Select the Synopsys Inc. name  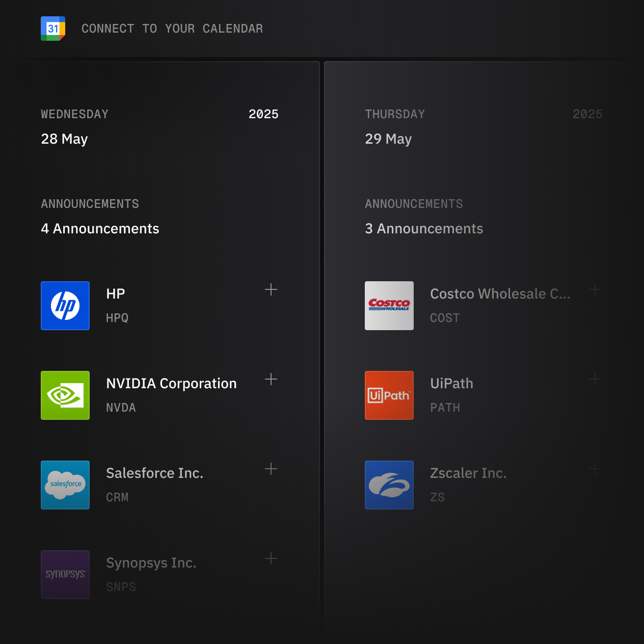(151, 563)
